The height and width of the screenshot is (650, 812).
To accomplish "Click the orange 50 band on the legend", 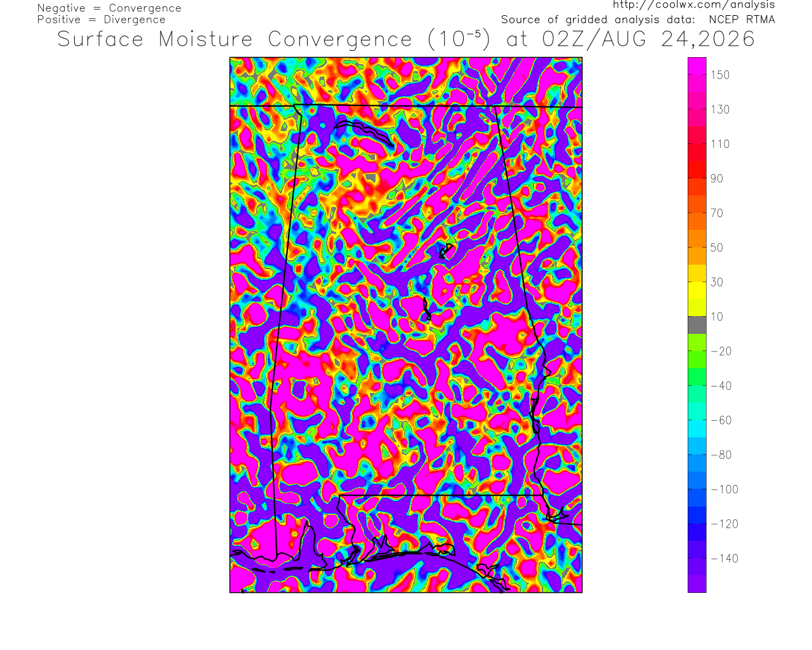I will tap(697, 248).
